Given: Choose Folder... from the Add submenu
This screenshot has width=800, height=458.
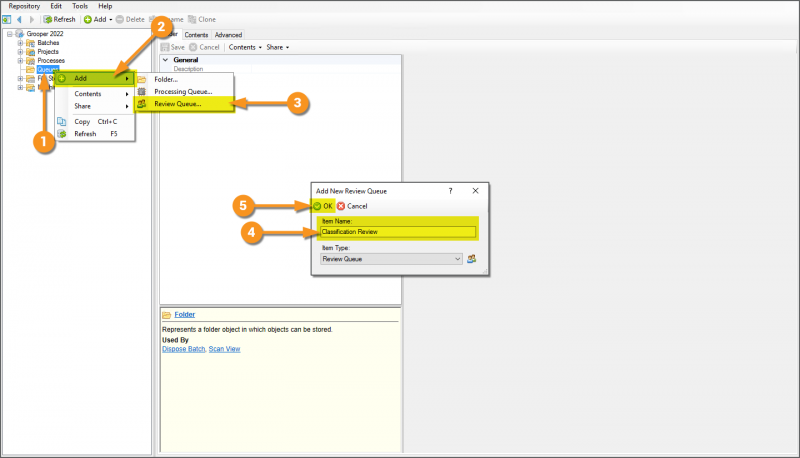Looking at the screenshot, I should pyautogui.click(x=184, y=80).
